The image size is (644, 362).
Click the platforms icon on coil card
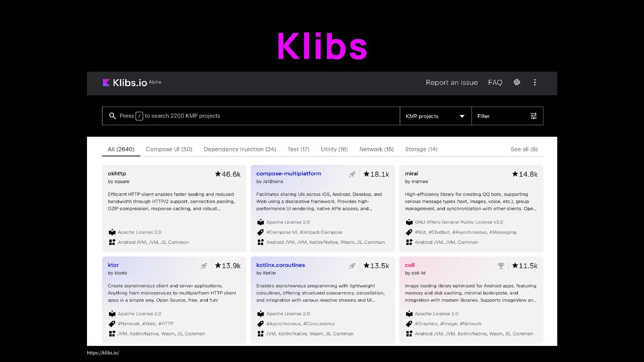click(x=409, y=334)
